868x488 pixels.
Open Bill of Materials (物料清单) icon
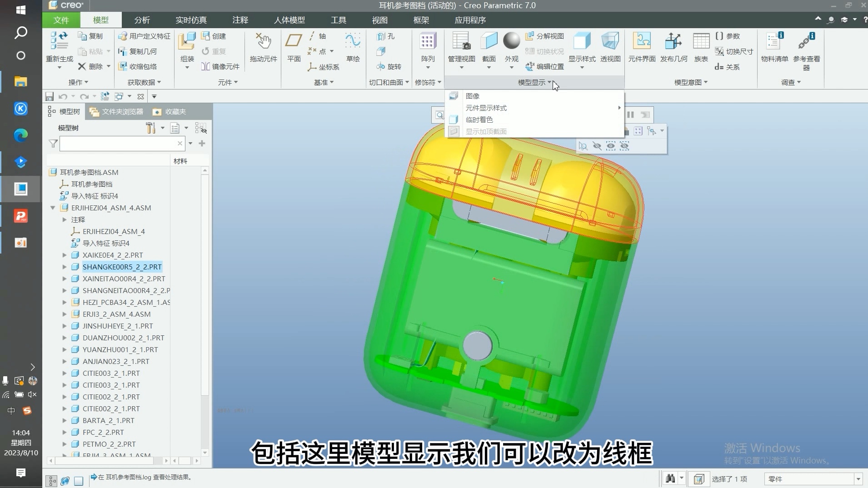coord(774,41)
